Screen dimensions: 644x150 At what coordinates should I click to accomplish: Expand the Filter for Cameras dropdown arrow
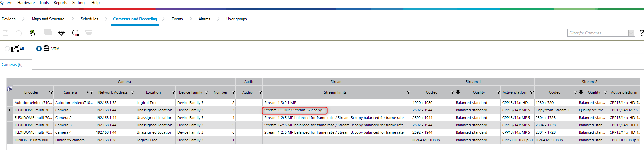pyautogui.click(x=631, y=33)
